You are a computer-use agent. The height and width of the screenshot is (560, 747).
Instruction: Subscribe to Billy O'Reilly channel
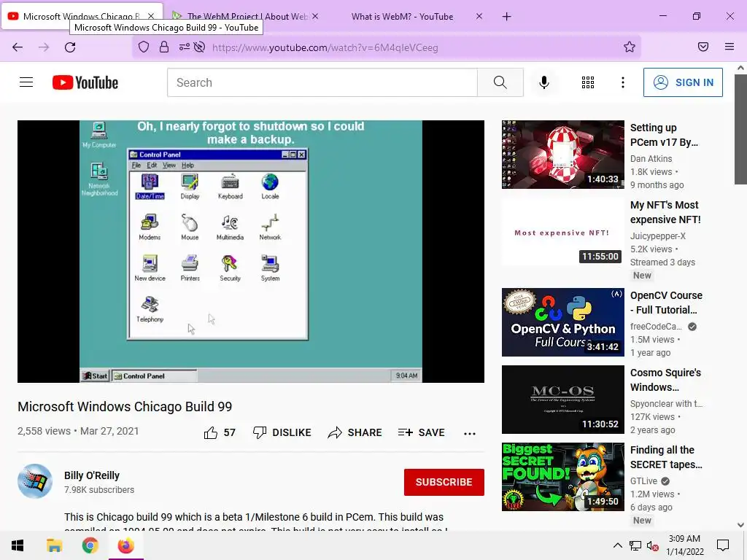[444, 482]
